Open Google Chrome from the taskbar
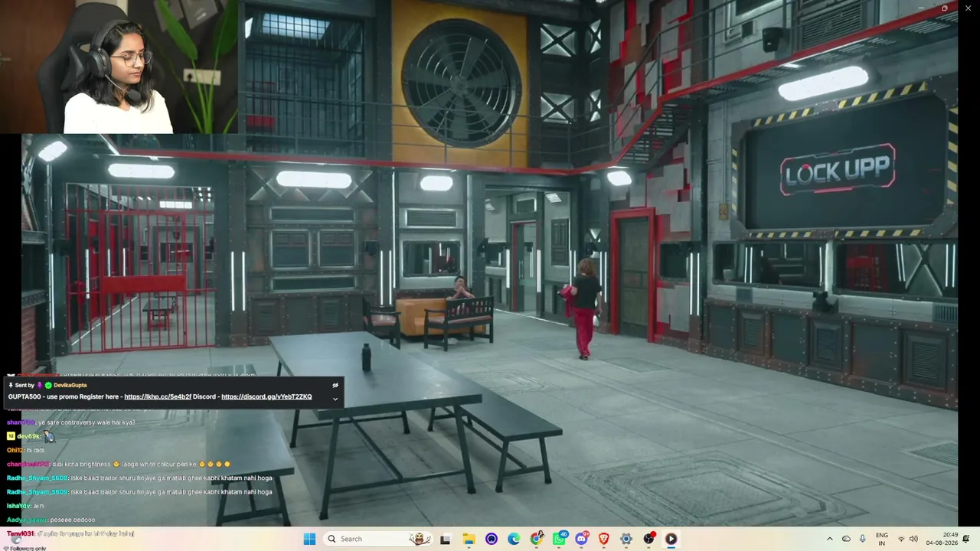The image size is (980, 551). click(537, 539)
